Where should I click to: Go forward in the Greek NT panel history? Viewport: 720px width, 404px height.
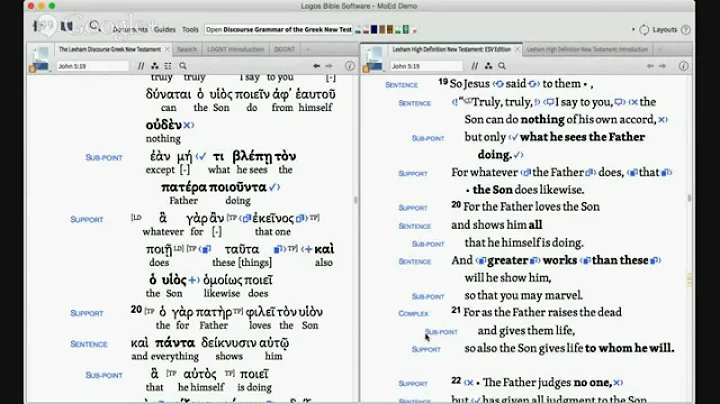(x=329, y=66)
